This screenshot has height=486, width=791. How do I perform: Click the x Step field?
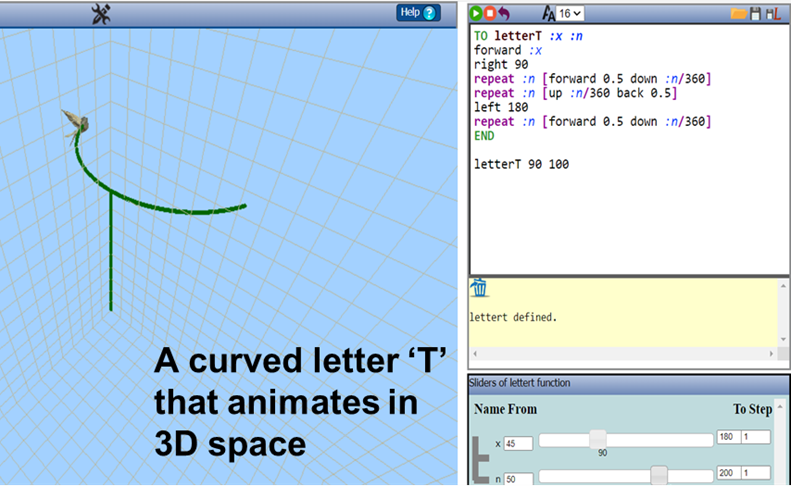click(756, 438)
